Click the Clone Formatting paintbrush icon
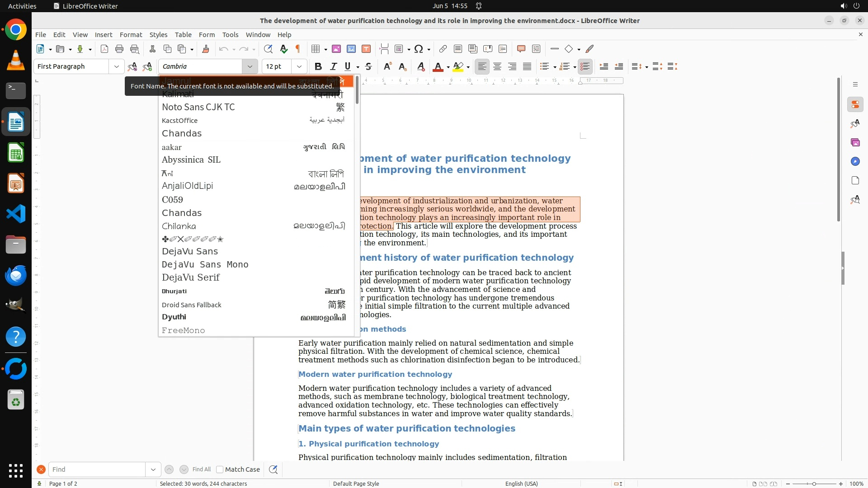Screen dimensions: 868x488 point(206,49)
